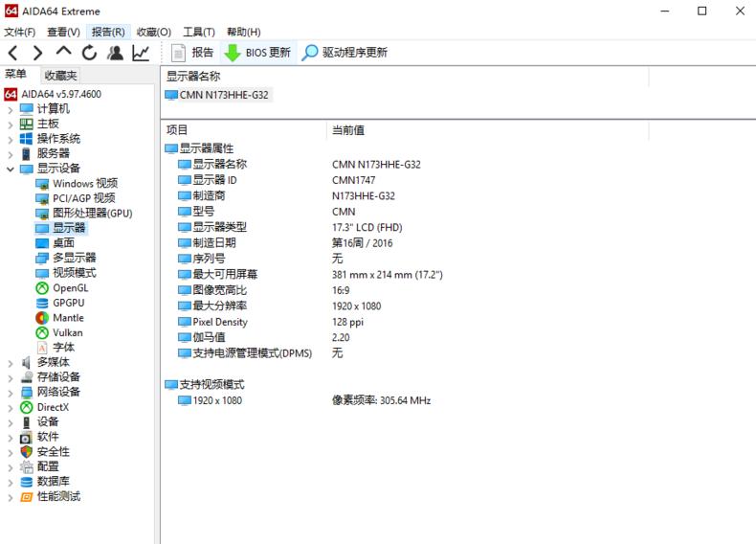The width and height of the screenshot is (756, 544).
Task: Select the 显示器 tree item
Action: tap(60, 228)
